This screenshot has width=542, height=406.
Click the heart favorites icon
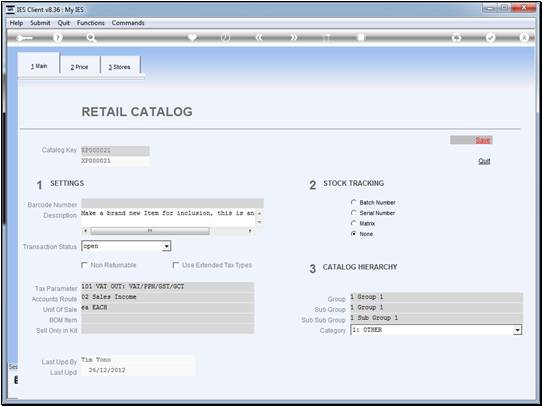coord(192,38)
